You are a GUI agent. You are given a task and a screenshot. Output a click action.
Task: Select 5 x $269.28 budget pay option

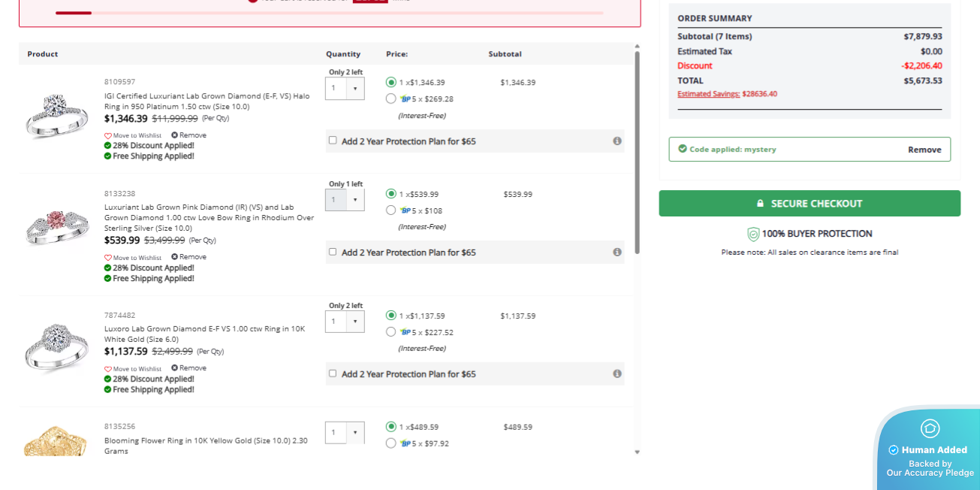point(390,98)
